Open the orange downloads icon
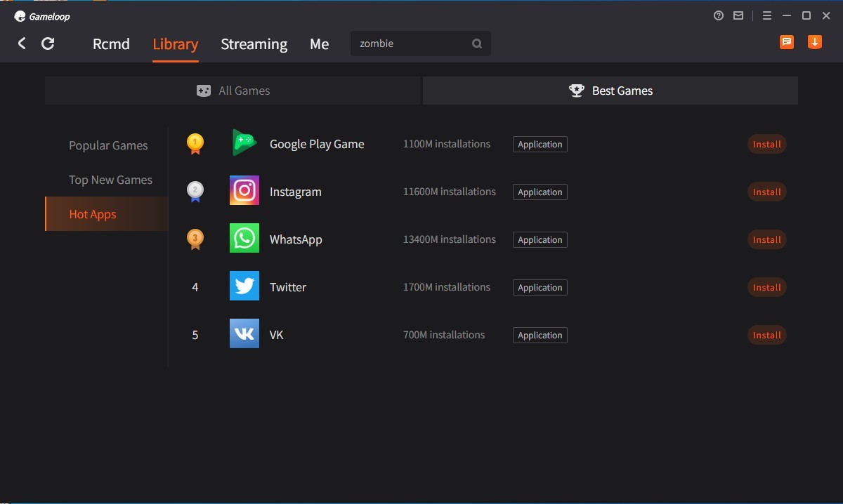This screenshot has height=504, width=843. 815,42
